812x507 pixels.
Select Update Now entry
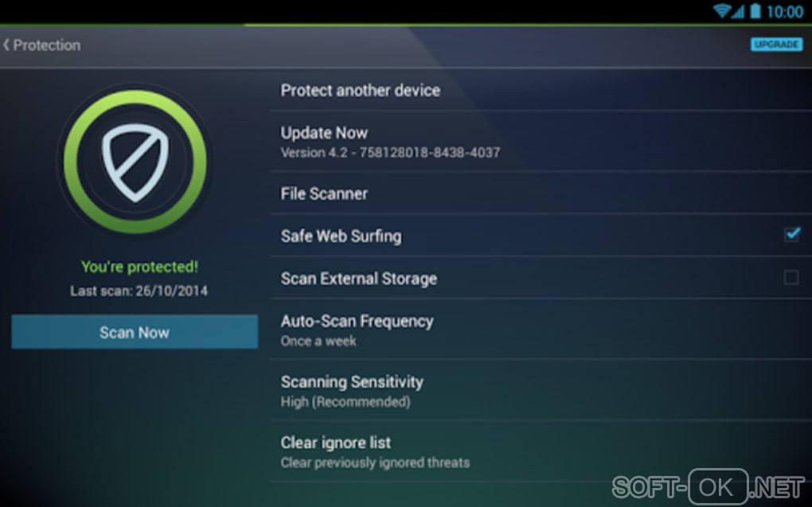[x=324, y=141]
